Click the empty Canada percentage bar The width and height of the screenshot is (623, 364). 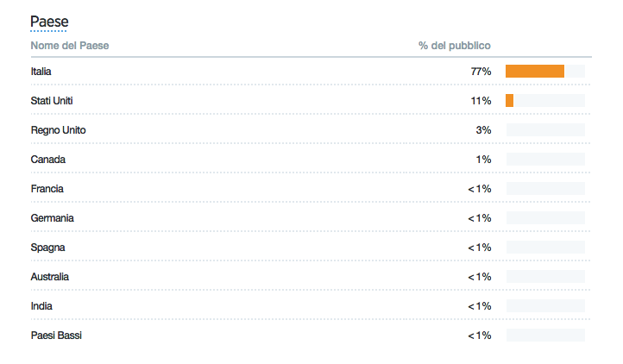(545, 160)
